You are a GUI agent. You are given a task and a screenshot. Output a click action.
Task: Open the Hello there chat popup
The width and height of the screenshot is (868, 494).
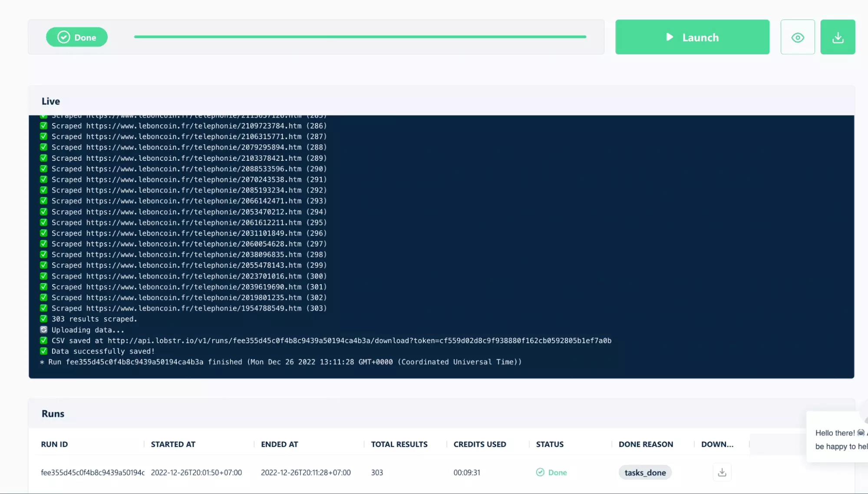pyautogui.click(x=838, y=439)
